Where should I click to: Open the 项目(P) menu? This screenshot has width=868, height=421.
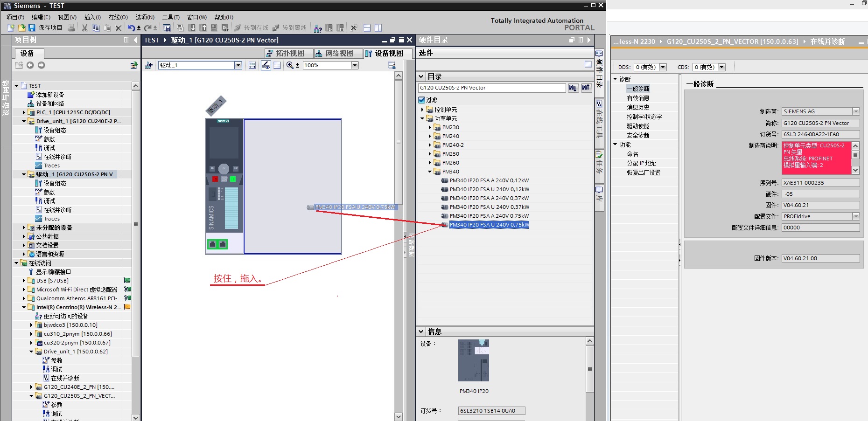point(15,17)
